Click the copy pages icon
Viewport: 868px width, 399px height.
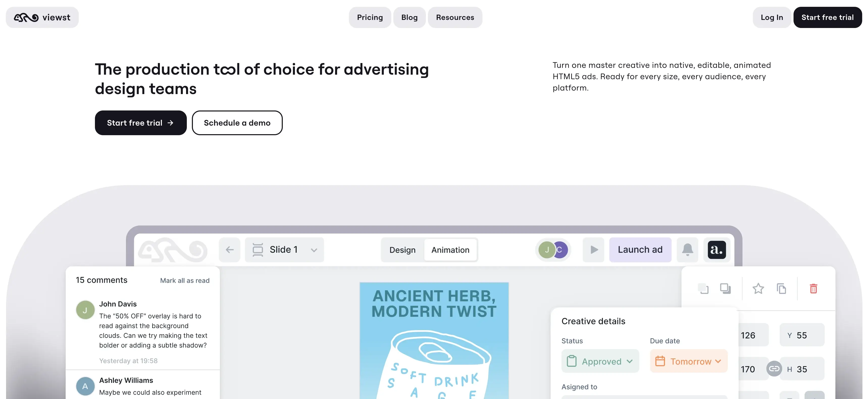point(781,289)
